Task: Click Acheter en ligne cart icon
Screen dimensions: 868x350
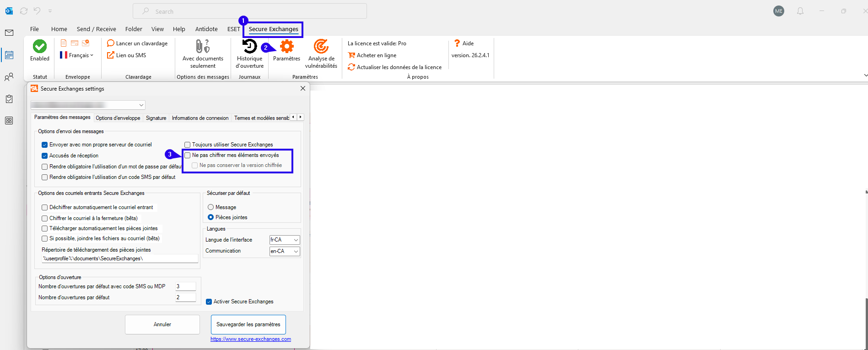Action: pyautogui.click(x=351, y=55)
